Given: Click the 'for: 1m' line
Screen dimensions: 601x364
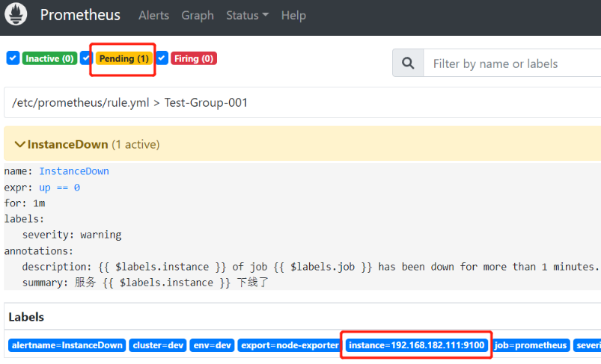Looking at the screenshot, I should coord(25,203).
